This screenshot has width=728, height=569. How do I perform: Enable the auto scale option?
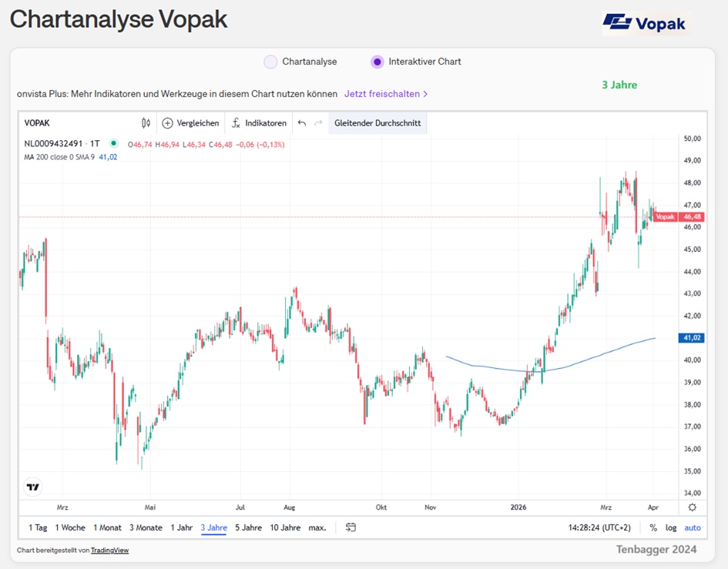(693, 527)
